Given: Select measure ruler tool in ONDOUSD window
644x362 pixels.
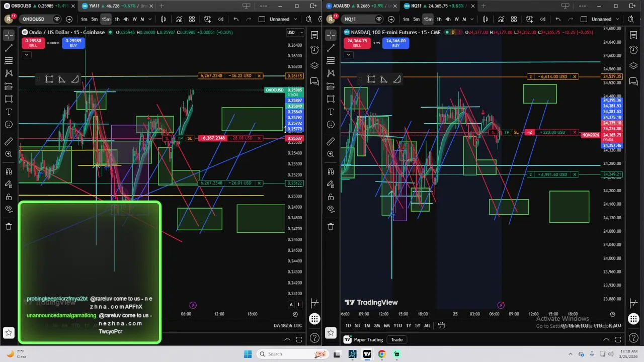Looking at the screenshot, I should click(9, 141).
